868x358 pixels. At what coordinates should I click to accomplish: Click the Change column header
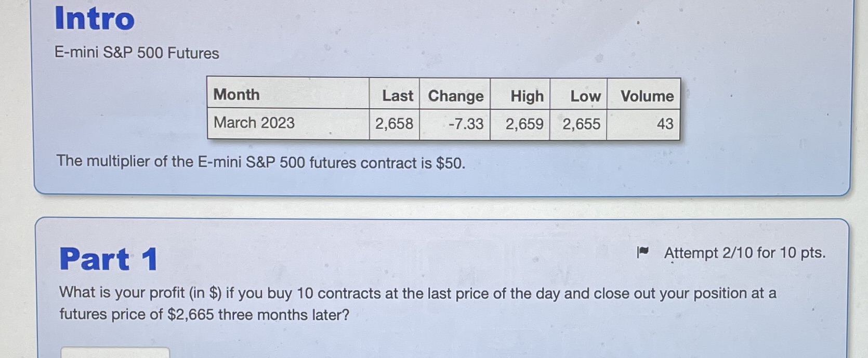(455, 96)
